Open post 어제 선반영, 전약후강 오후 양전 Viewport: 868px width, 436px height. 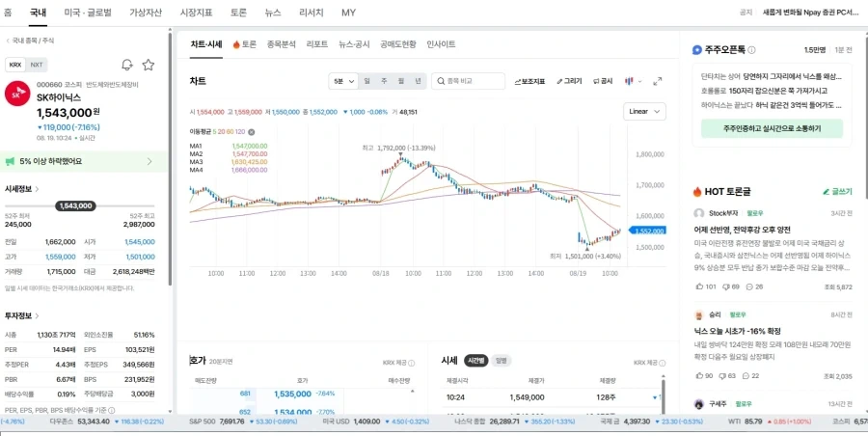[x=743, y=230]
